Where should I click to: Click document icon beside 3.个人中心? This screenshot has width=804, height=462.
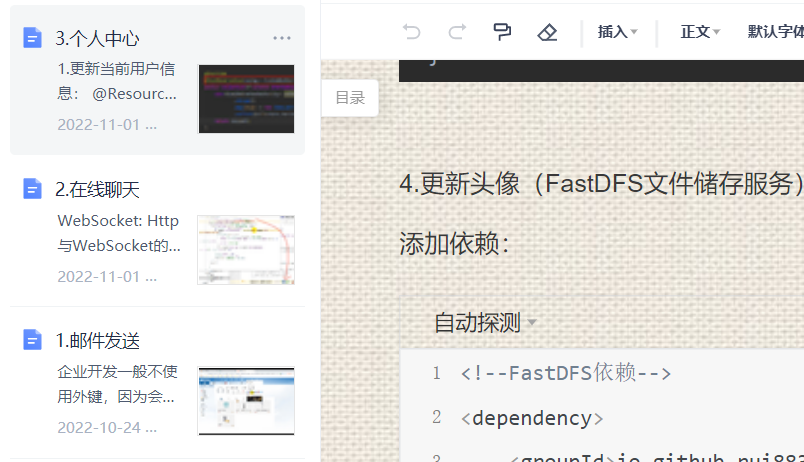[x=33, y=39]
